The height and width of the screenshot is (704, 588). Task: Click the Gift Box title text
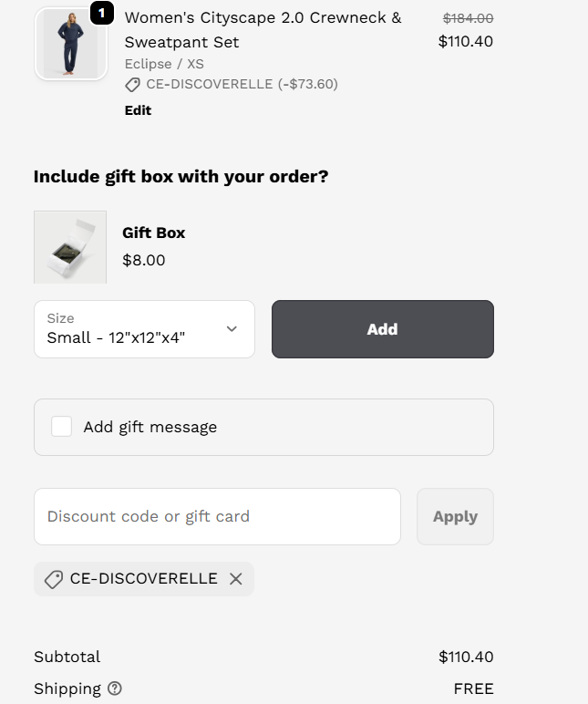tap(154, 233)
